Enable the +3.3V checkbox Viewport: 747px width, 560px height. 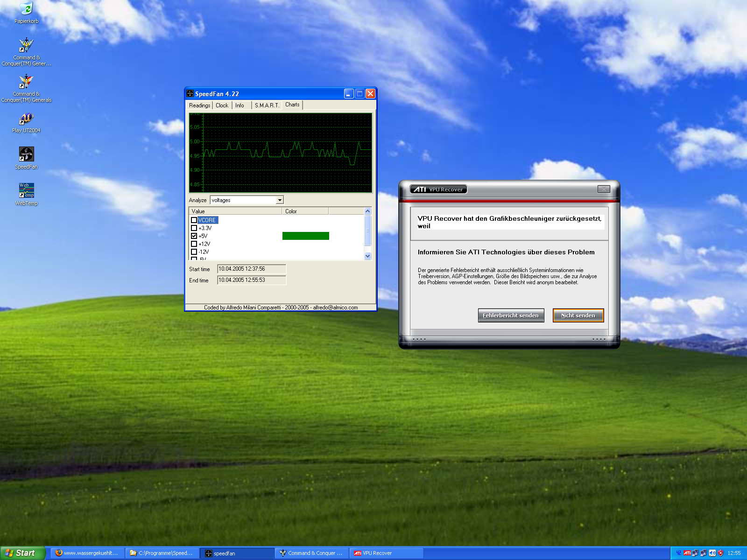click(194, 228)
